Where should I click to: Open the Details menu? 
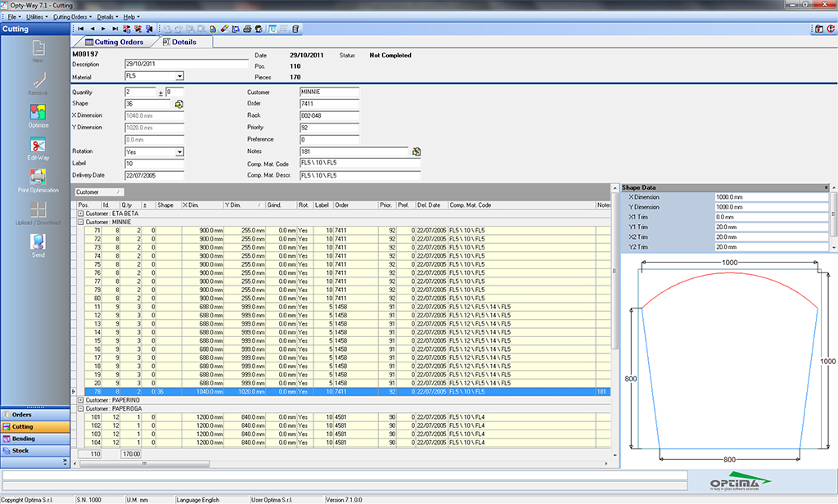click(106, 17)
